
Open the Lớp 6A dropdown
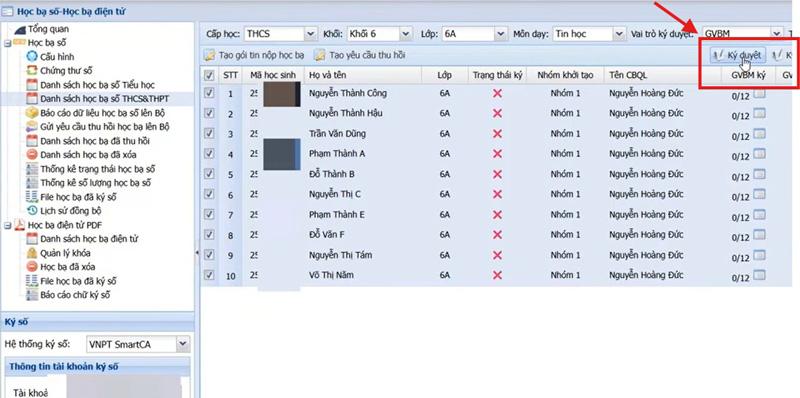[501, 34]
